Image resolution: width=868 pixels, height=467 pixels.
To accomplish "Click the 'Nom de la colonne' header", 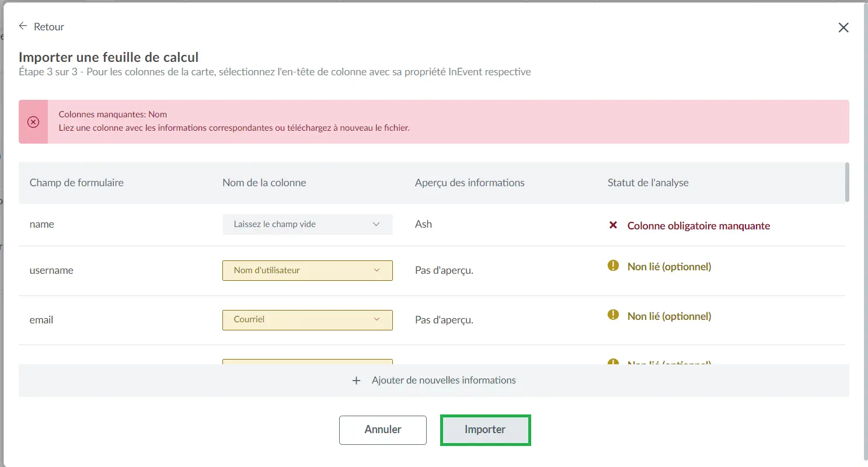I will click(x=264, y=183).
